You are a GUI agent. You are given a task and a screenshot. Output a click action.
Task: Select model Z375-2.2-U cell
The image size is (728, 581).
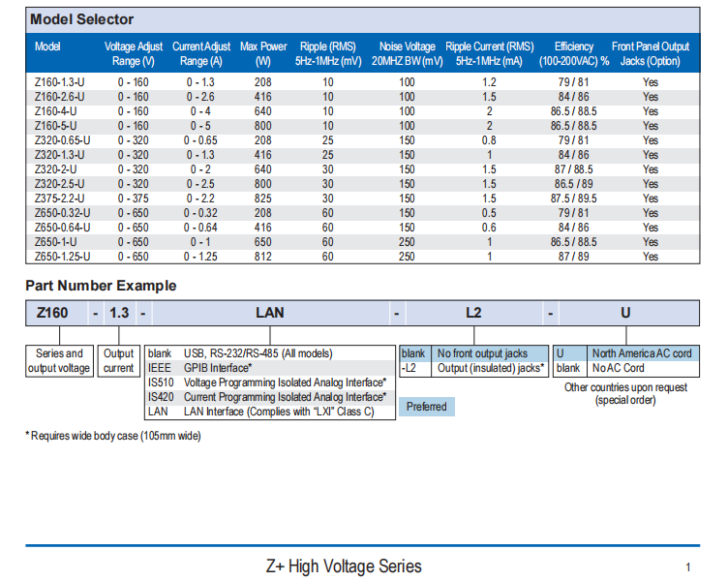(x=59, y=199)
